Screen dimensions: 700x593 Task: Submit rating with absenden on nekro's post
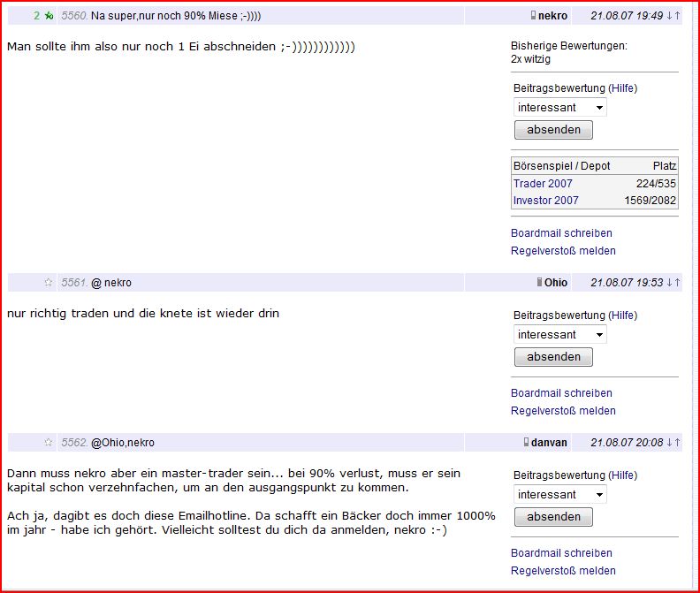click(553, 130)
